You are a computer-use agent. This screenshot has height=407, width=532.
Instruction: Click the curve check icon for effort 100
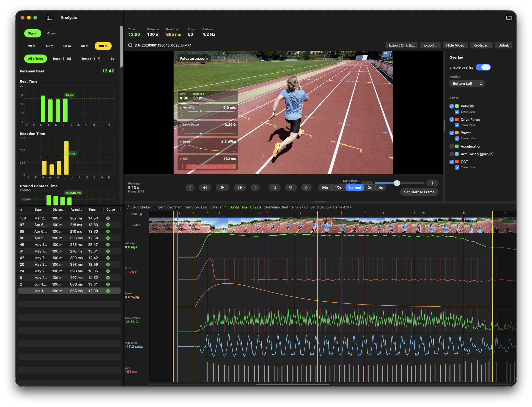point(108,218)
